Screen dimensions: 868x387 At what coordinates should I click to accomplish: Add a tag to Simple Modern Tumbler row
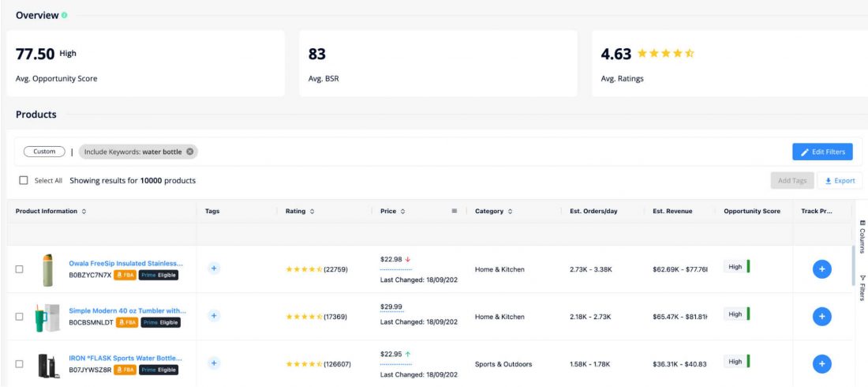(214, 316)
